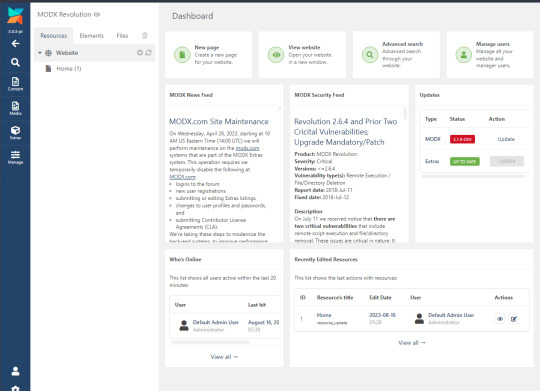Viewport: 540px width, 391px height.
Task: Preview the Home resource with the eye action
Action: pyautogui.click(x=500, y=319)
